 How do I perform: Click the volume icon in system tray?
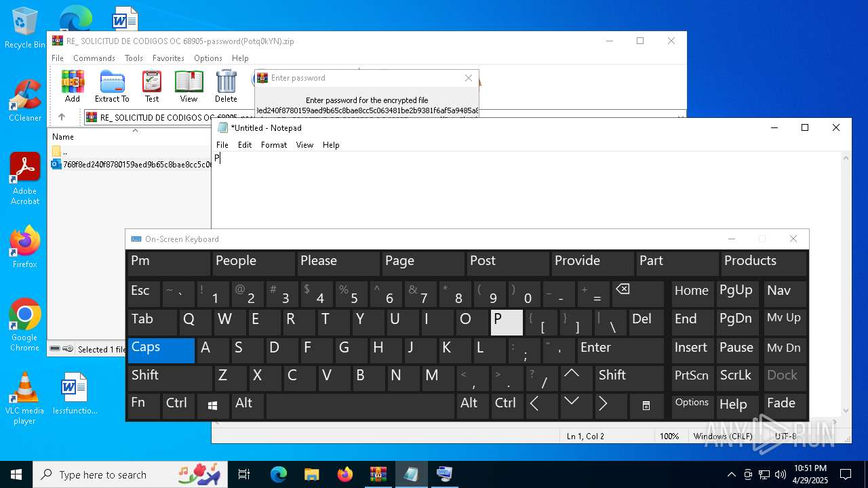[780, 474]
